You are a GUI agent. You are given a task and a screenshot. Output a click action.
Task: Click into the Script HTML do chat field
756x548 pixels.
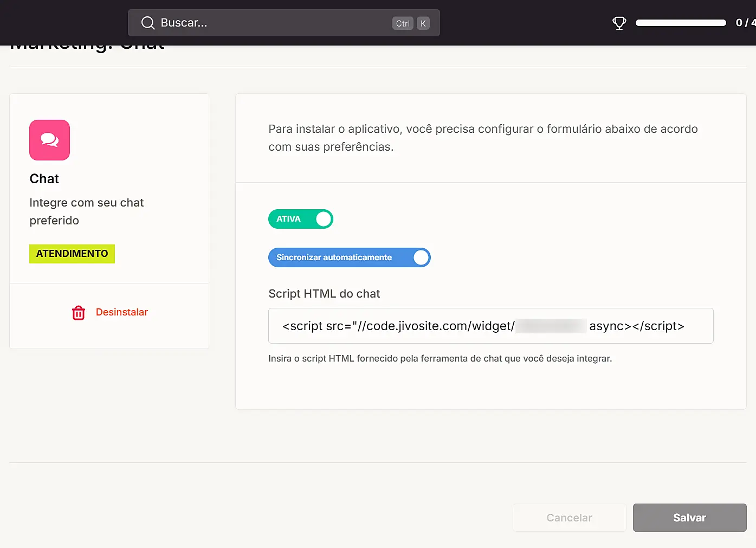[x=490, y=326]
